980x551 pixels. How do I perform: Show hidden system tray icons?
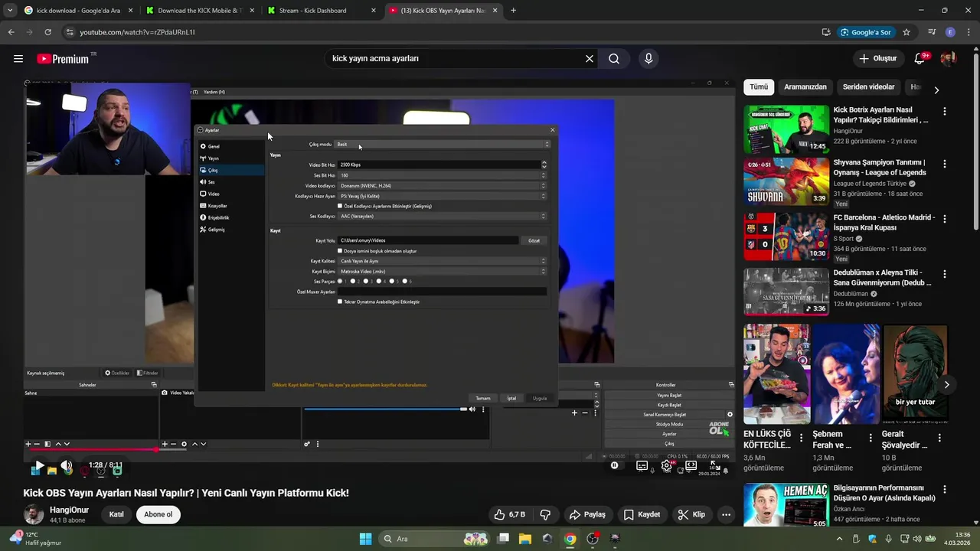click(840, 539)
